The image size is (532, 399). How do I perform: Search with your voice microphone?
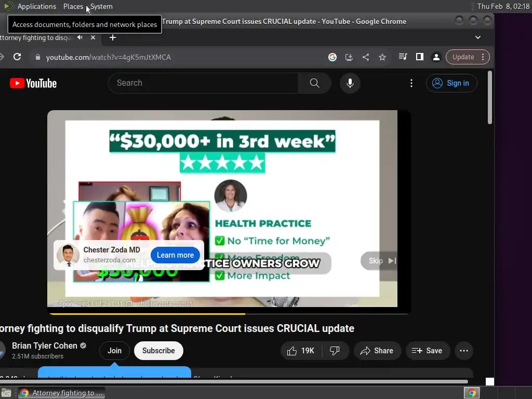(350, 83)
